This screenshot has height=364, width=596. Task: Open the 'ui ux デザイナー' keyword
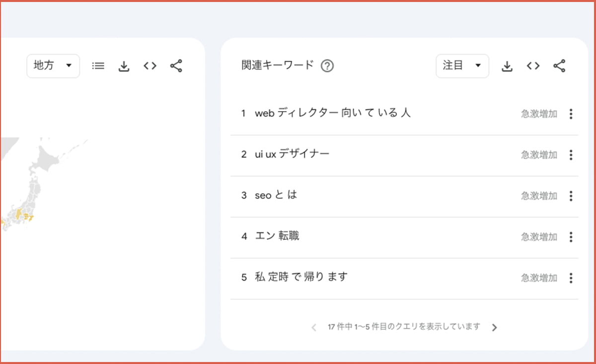point(292,154)
